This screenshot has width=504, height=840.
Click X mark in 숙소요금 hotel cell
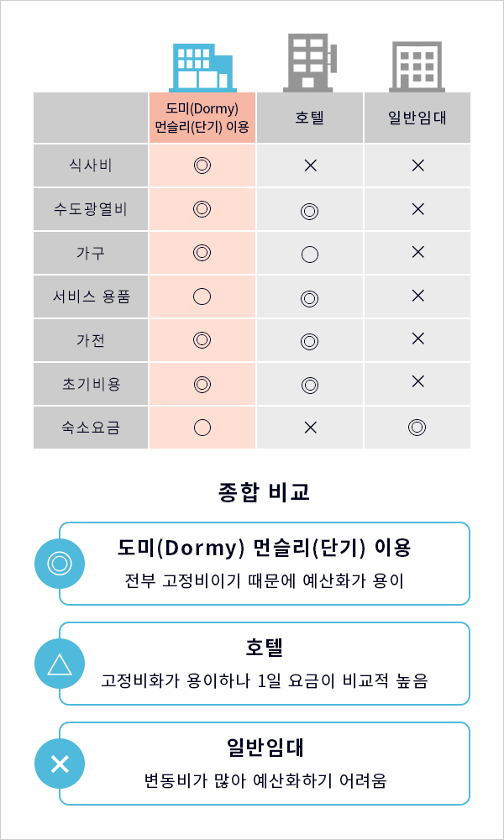310,428
